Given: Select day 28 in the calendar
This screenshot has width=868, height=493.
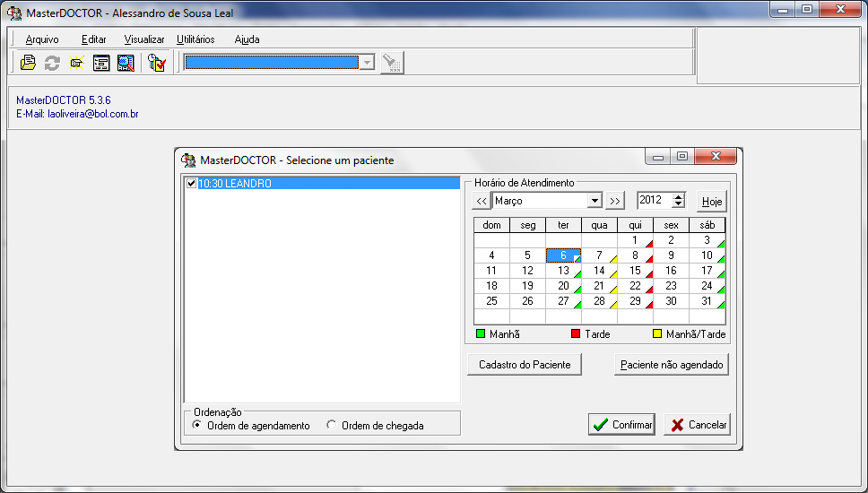Looking at the screenshot, I should tap(599, 301).
